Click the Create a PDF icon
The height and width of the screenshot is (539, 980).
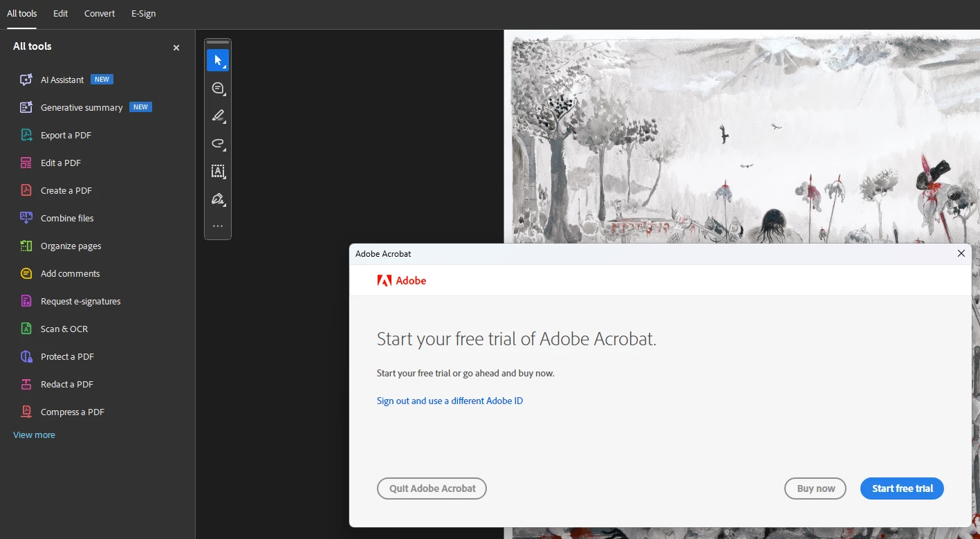26,190
